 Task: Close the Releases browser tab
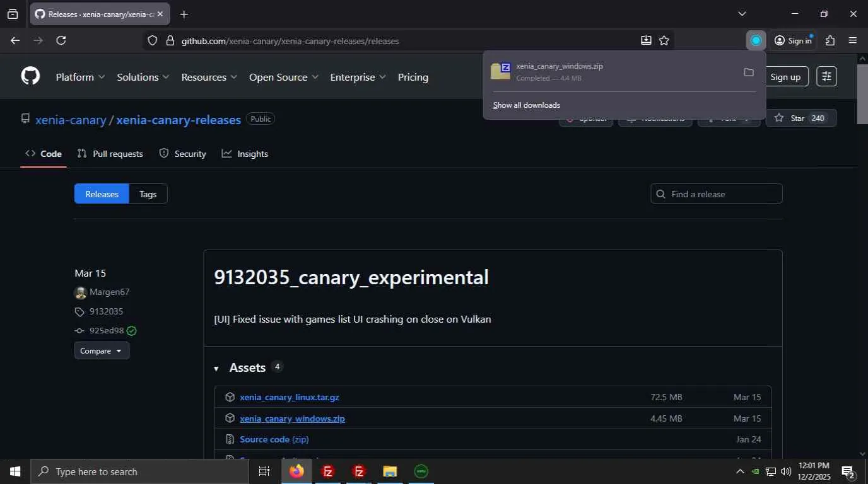tap(160, 14)
